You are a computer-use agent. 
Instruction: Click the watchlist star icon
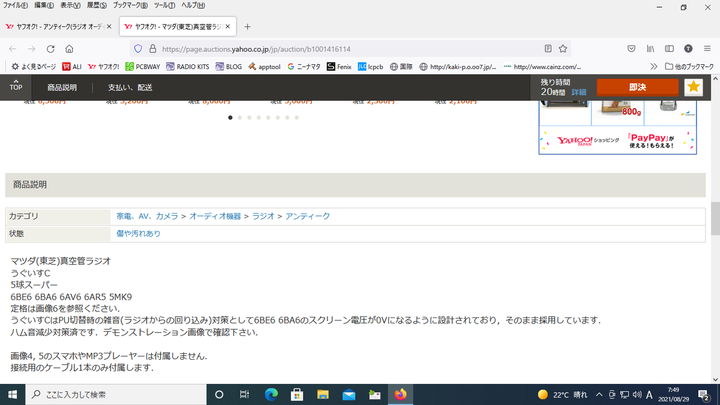pos(694,87)
